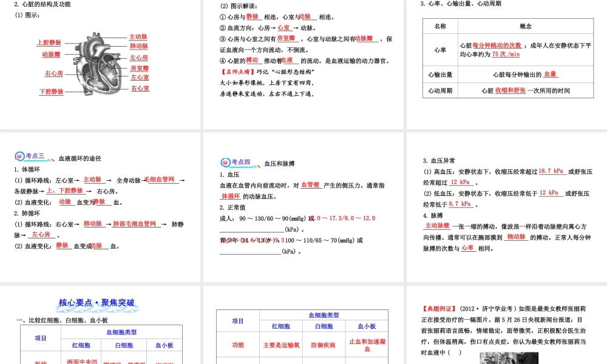Click the heading 2. 心脏的结构及功能
Viewport: 607px width, 364px height.
[x=42, y=4]
